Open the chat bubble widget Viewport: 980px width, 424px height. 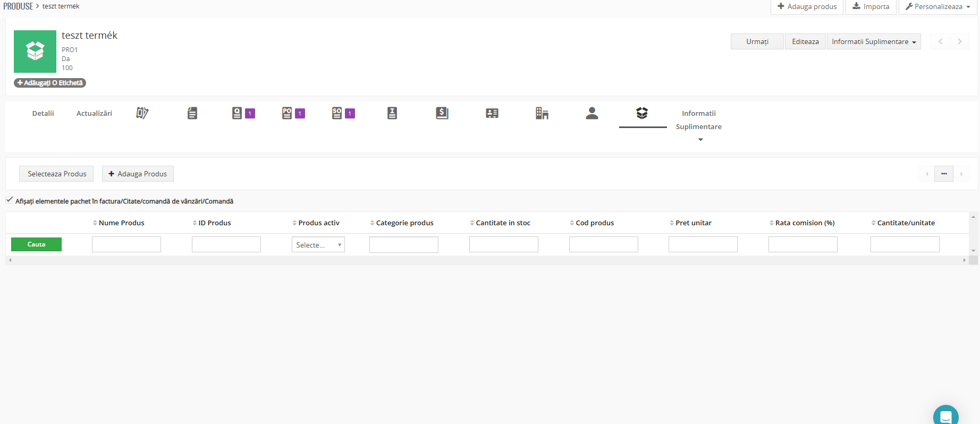946,415
